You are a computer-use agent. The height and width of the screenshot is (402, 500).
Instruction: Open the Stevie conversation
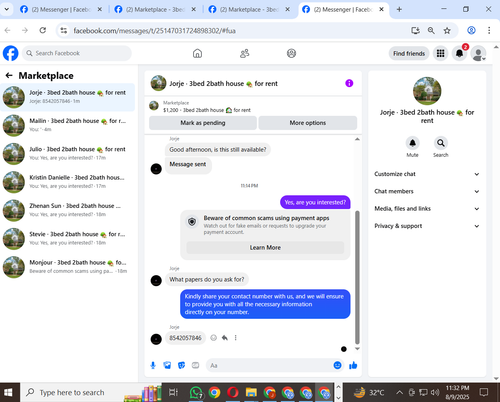[x=68, y=239]
